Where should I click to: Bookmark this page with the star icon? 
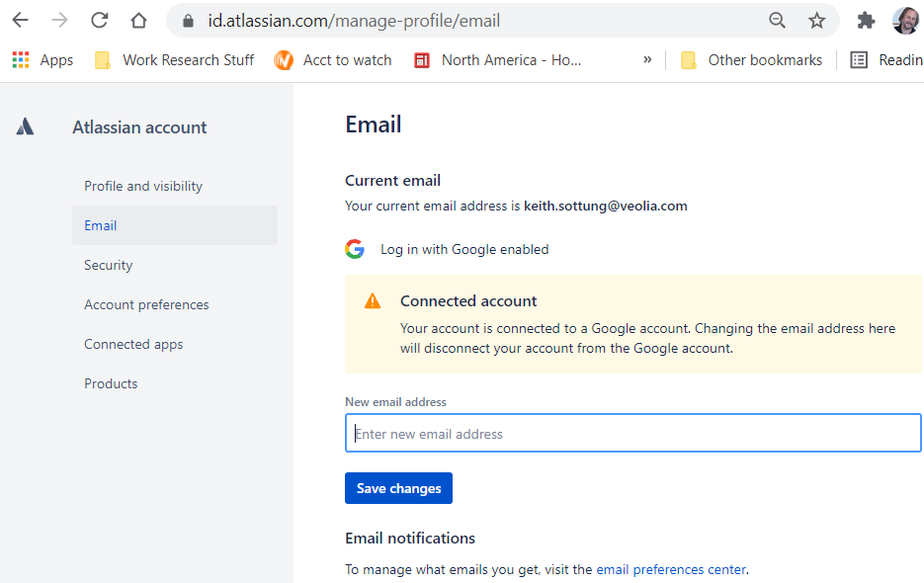tap(816, 21)
